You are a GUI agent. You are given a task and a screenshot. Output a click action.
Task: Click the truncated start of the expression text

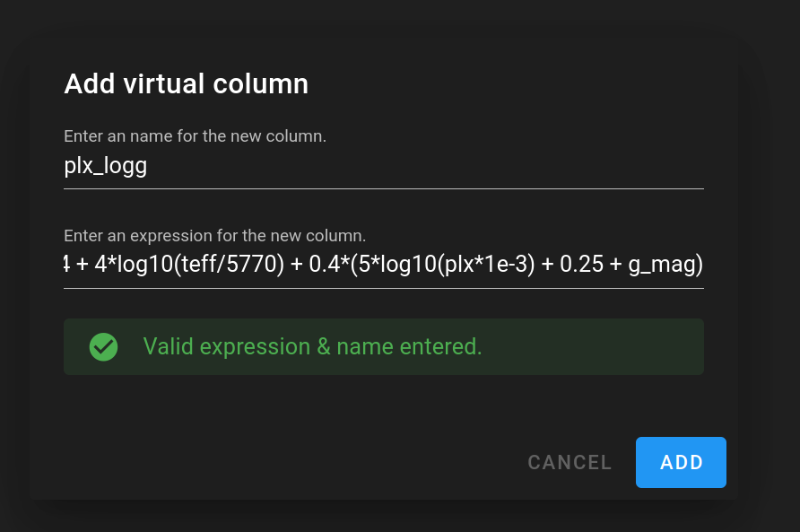66,265
